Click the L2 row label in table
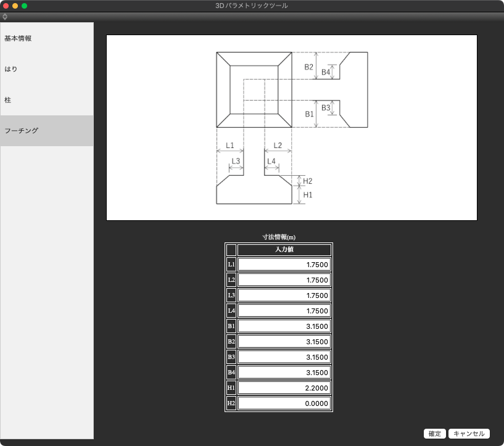 pyautogui.click(x=231, y=280)
